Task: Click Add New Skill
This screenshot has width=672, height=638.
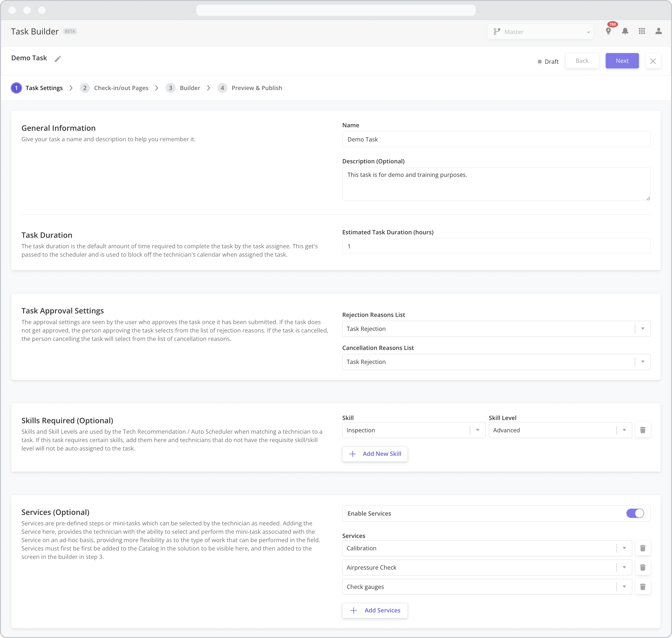Action: point(374,454)
